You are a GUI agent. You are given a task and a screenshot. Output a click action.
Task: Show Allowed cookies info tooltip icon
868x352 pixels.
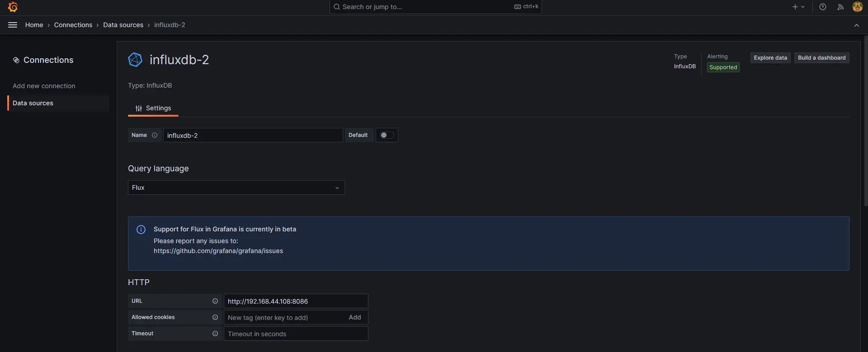point(215,317)
